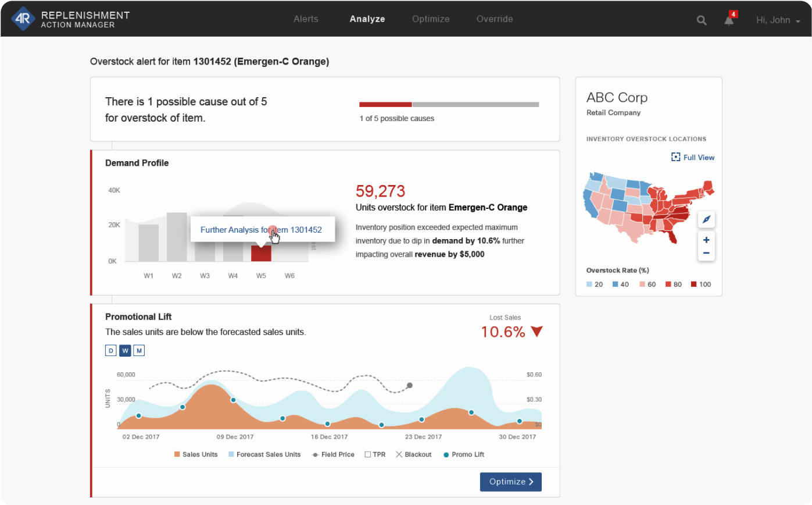Switch to the Optimize nav tab
This screenshot has height=505, width=812.
[431, 19]
